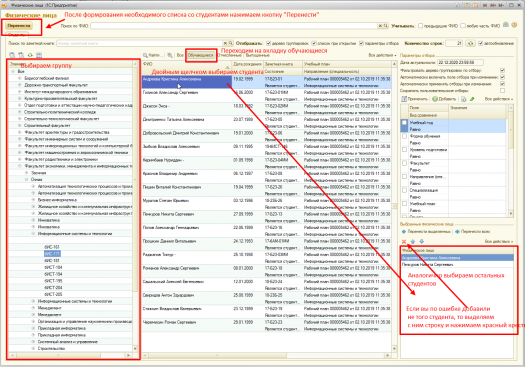Click the blue move down arrow icon

click(x=422, y=241)
